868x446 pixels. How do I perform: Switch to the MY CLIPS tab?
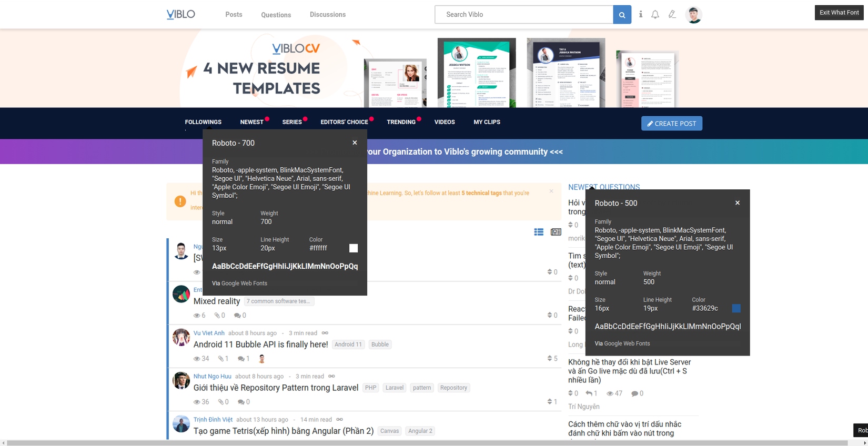tap(487, 122)
